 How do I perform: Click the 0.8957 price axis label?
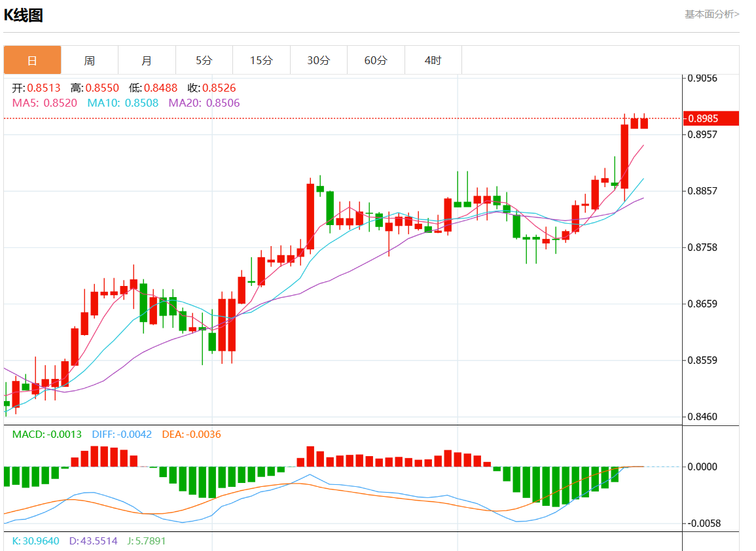pyautogui.click(x=702, y=135)
